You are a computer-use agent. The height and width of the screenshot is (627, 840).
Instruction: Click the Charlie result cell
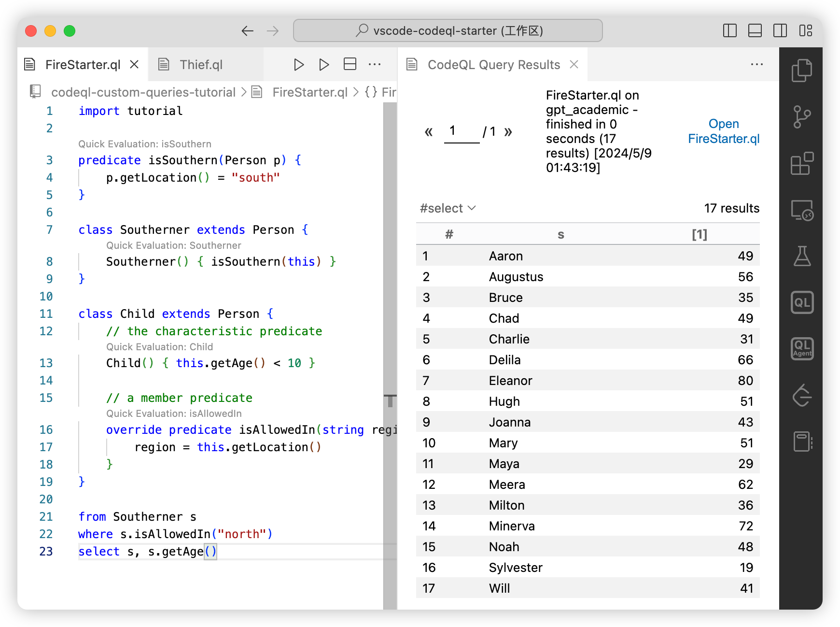(x=509, y=339)
